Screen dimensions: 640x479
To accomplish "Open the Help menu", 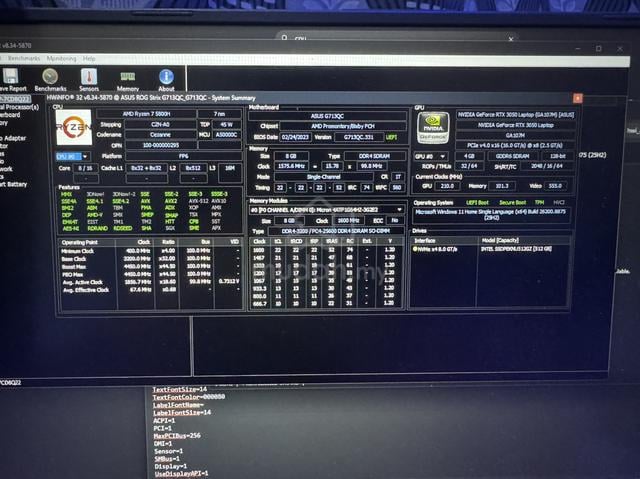I will point(89,59).
